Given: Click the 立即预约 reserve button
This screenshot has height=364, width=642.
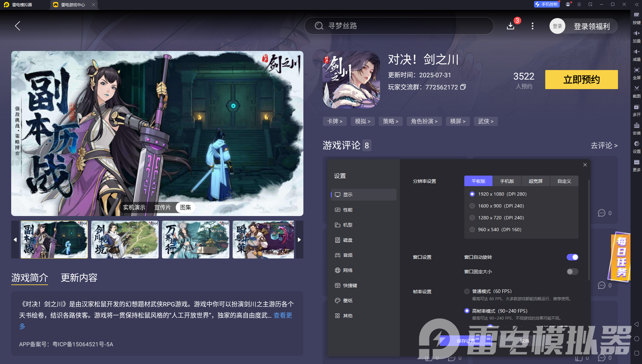Looking at the screenshot, I should click(581, 80).
